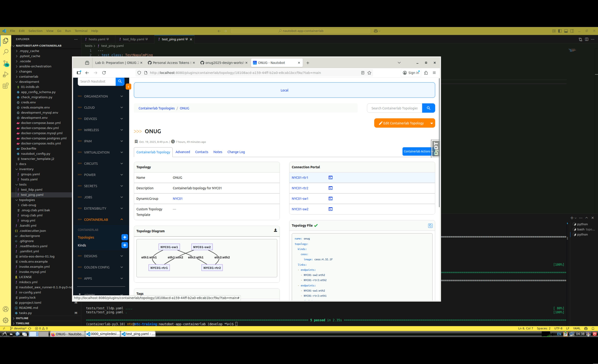
Task: Copy the Topology File contents icon
Action: tap(430, 226)
